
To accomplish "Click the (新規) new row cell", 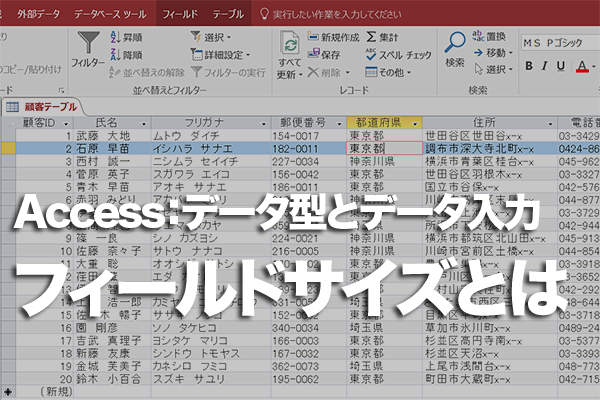I will (x=57, y=392).
